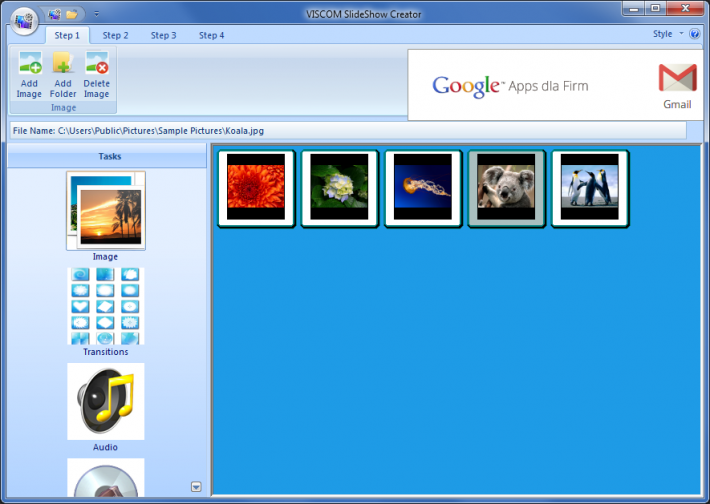Click the File Name path field
The width and height of the screenshot is (710, 504).
tap(348, 131)
